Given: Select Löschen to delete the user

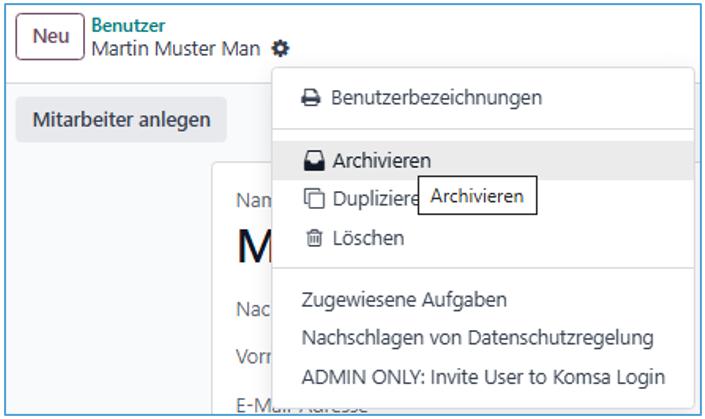Looking at the screenshot, I should pyautogui.click(x=368, y=238).
